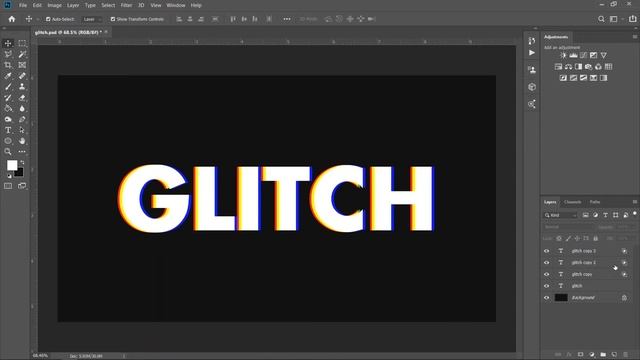The width and height of the screenshot is (640, 360).
Task: Hide the glitch copy layer
Action: 547,274
